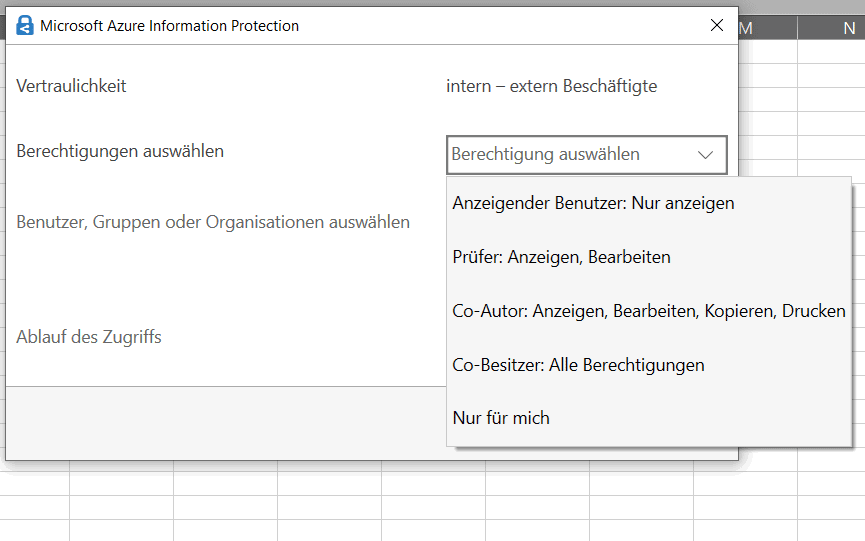The height and width of the screenshot is (541, 865).
Task: Click the Ablauf des Zugriffs label
Action: [x=89, y=337]
